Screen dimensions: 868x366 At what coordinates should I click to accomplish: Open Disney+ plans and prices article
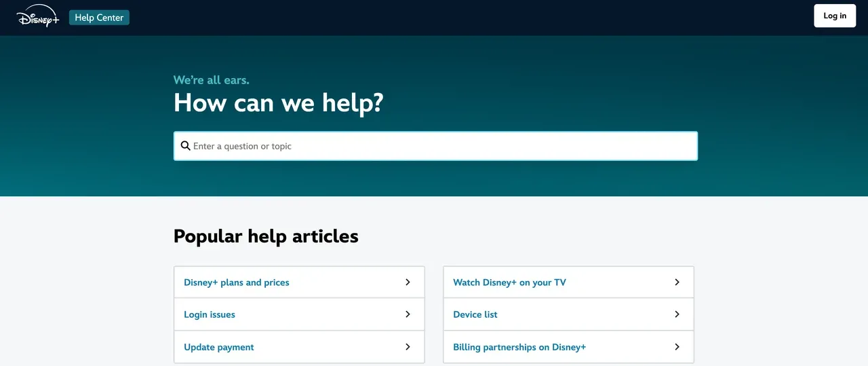(x=299, y=282)
